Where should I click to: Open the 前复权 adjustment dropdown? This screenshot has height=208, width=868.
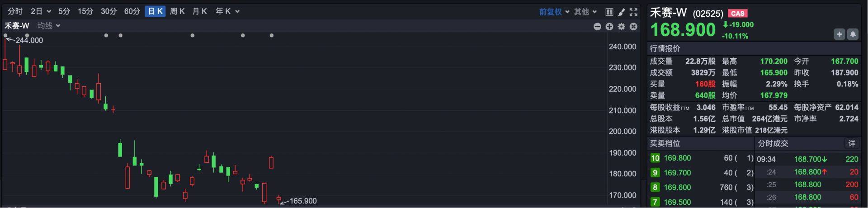(x=554, y=12)
